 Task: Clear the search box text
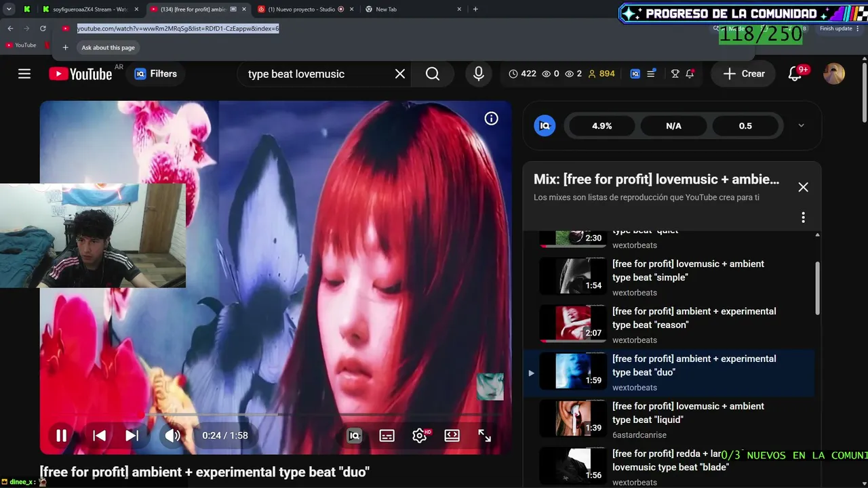pyautogui.click(x=400, y=74)
